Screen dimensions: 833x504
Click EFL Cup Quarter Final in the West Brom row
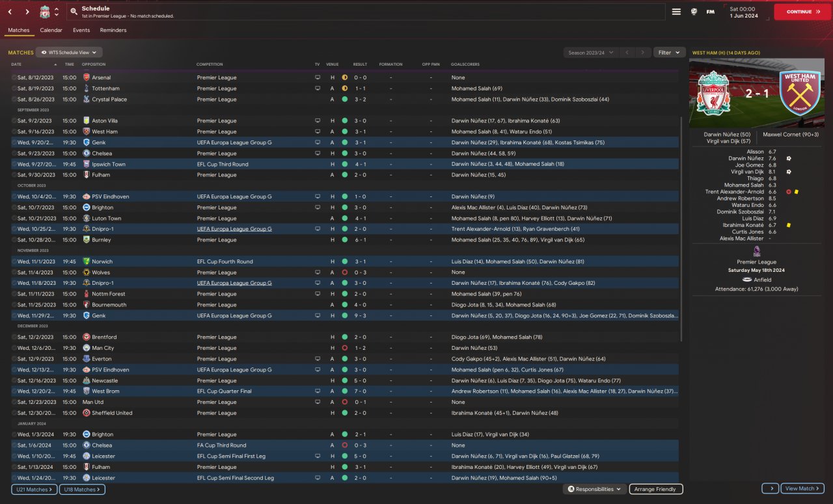click(x=225, y=391)
